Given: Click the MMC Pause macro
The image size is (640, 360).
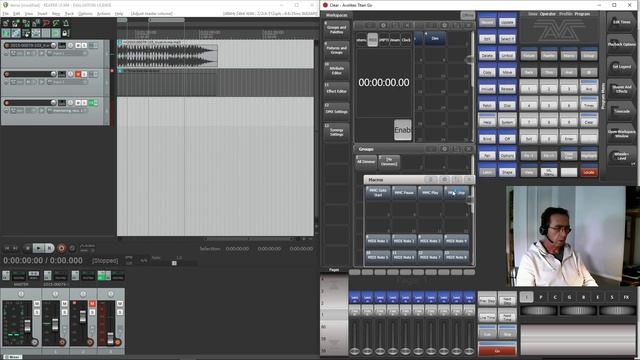Looking at the screenshot, I should tap(404, 192).
